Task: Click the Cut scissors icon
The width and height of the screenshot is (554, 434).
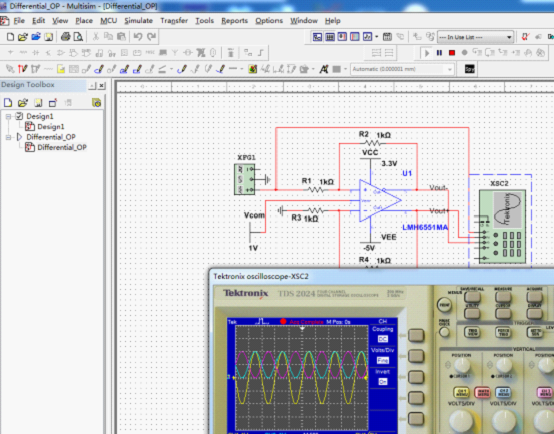Action: (x=95, y=37)
